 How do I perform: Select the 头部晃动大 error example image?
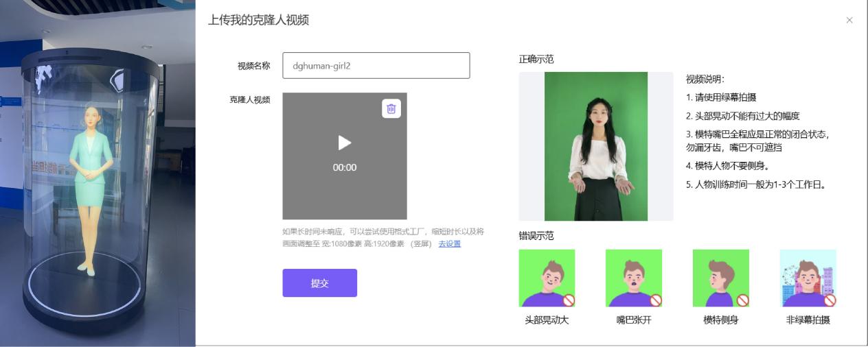tap(547, 278)
